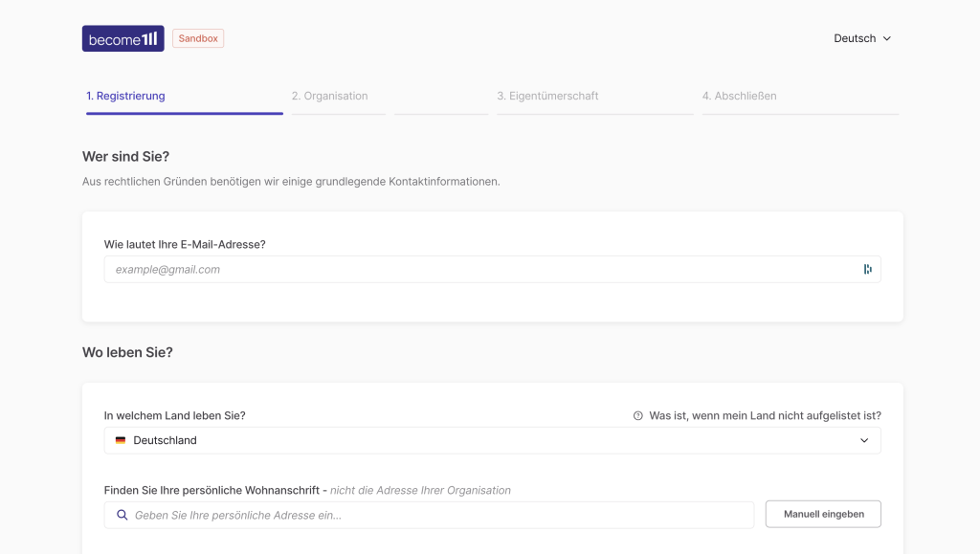Click the password manager icon in email field
The image size is (980, 554).
coord(867,269)
